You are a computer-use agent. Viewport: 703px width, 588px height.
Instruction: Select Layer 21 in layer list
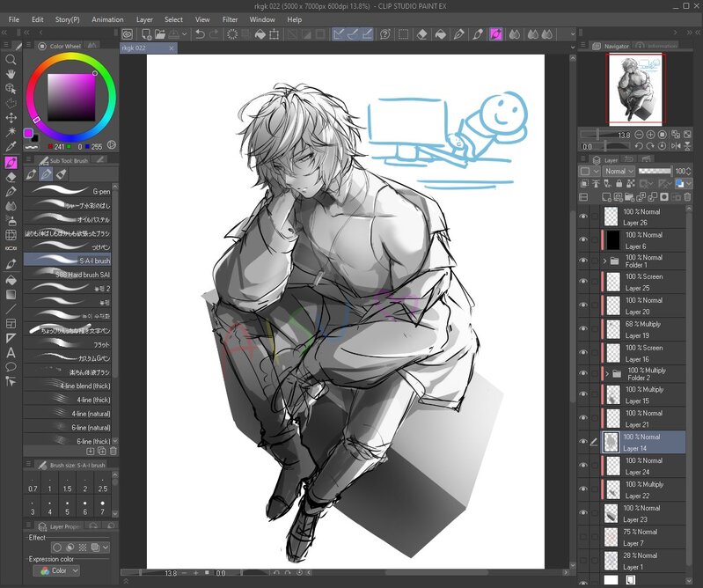coord(642,418)
